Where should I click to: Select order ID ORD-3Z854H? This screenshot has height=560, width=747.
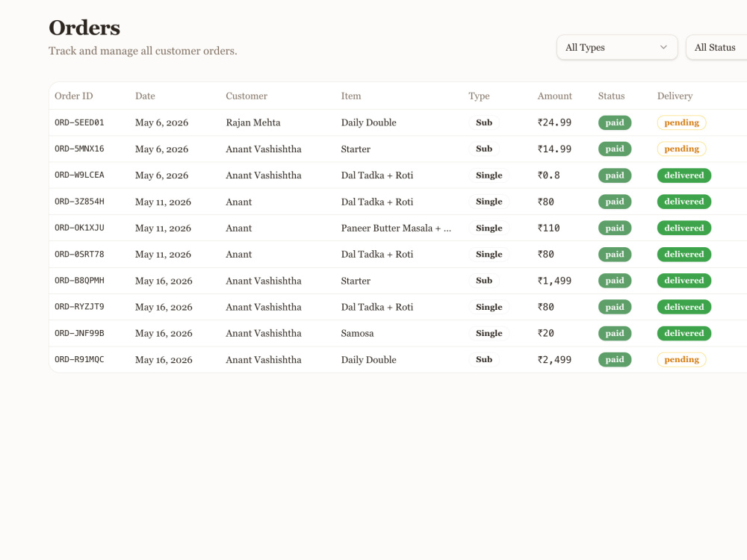(79, 202)
